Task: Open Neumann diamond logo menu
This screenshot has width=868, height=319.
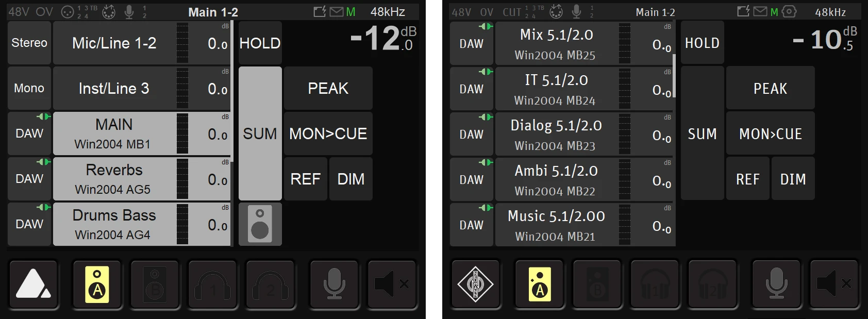Action: [x=476, y=284]
